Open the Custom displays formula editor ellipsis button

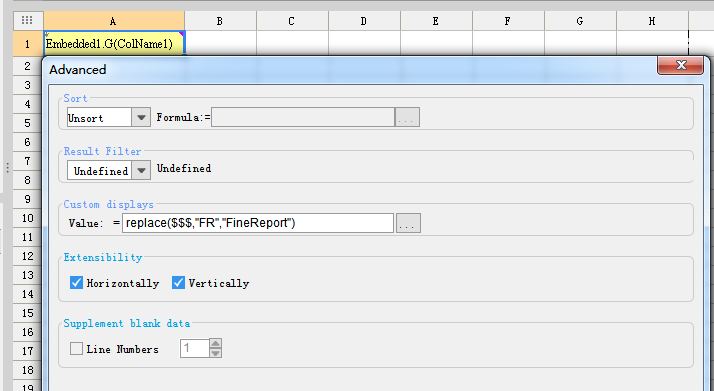click(x=408, y=223)
